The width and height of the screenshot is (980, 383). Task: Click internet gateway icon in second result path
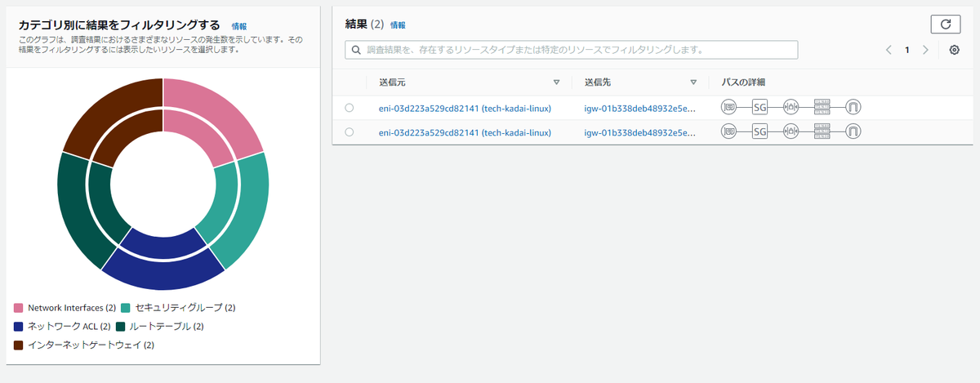pos(853,131)
